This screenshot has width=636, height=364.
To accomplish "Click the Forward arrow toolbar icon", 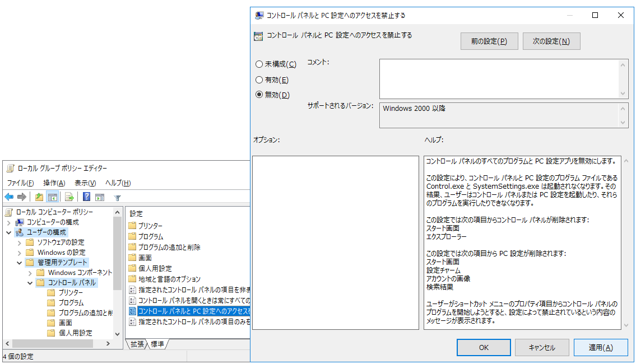I will [x=22, y=197].
